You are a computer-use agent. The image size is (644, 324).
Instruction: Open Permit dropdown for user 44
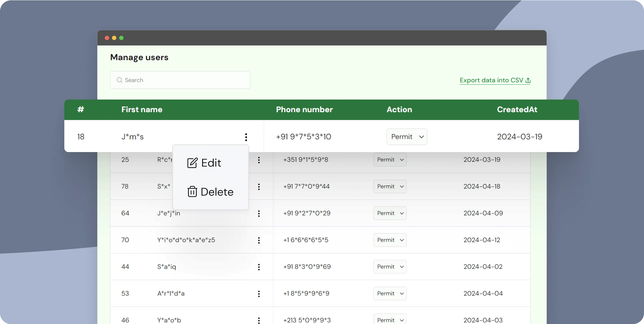[390, 267]
